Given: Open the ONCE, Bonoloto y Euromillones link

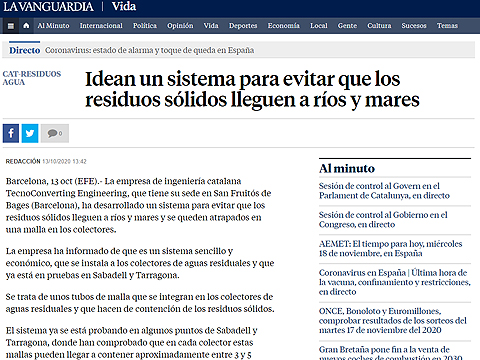Looking at the screenshot, I should (x=393, y=321).
